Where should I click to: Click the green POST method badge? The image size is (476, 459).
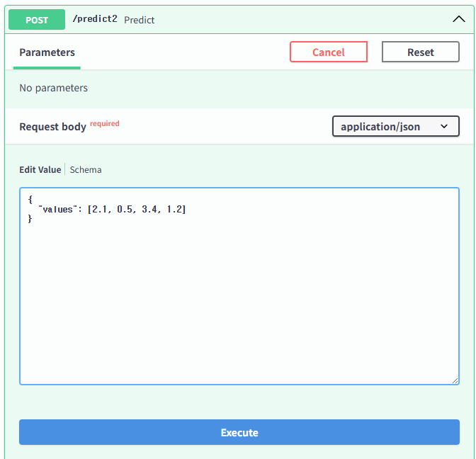[37, 20]
